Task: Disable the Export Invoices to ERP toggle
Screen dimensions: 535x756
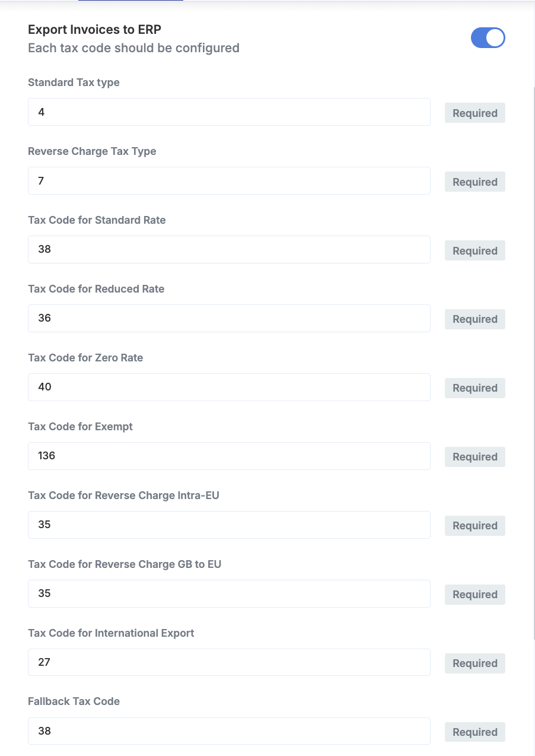Action: (488, 38)
